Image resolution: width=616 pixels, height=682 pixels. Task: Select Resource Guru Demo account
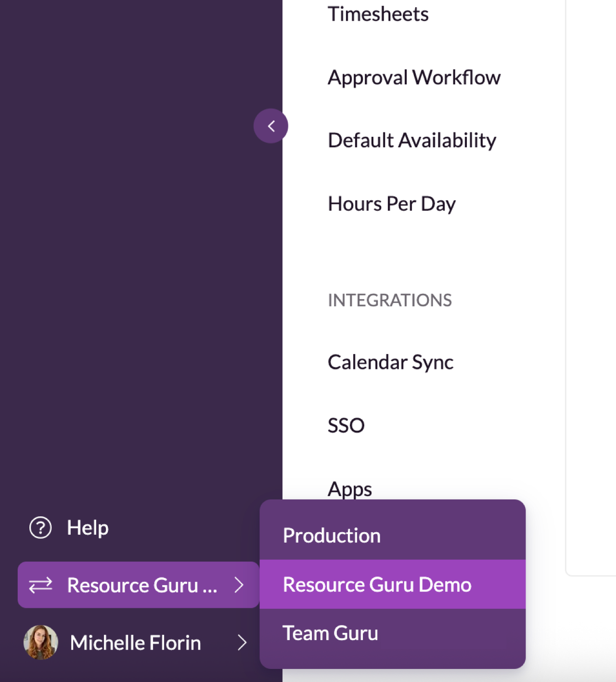393,584
